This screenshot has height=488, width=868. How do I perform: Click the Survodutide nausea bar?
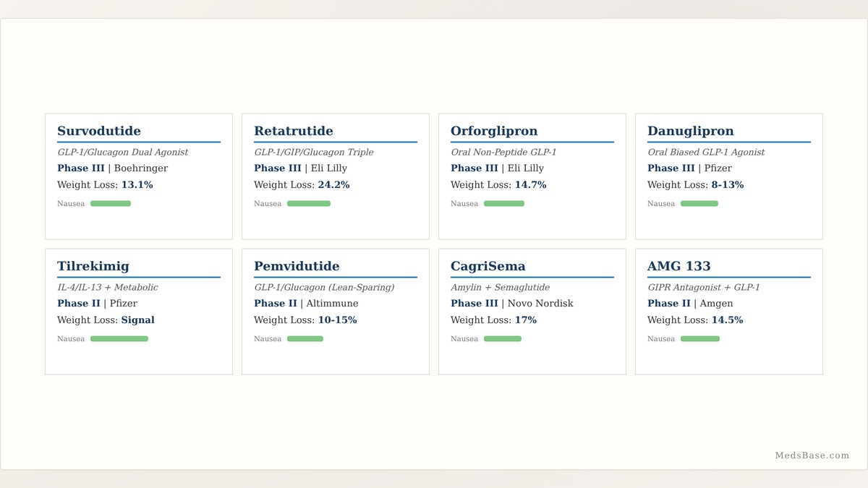pyautogui.click(x=111, y=204)
